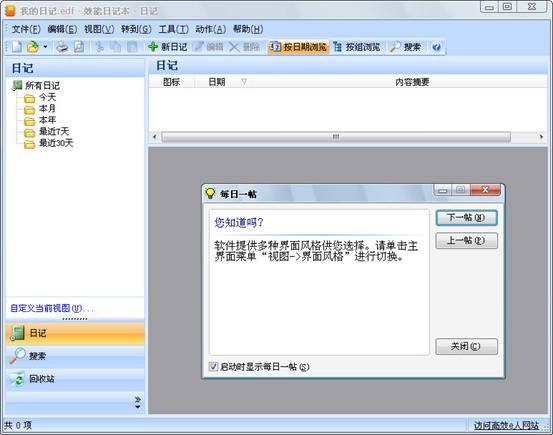Click the cut scissors icon
553x435 pixels.
pyautogui.click(x=100, y=47)
